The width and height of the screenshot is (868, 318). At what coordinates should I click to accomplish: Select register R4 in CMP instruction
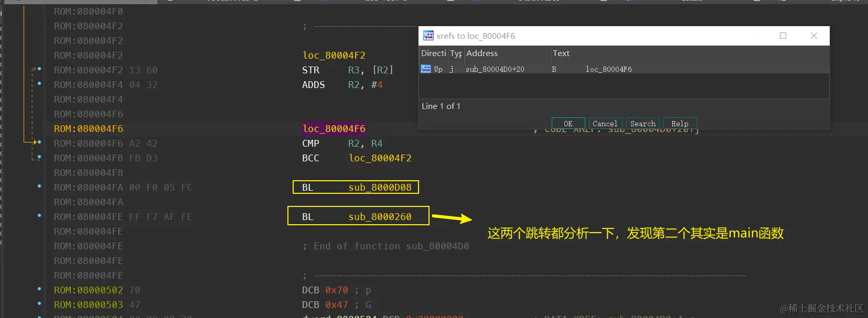(x=377, y=144)
